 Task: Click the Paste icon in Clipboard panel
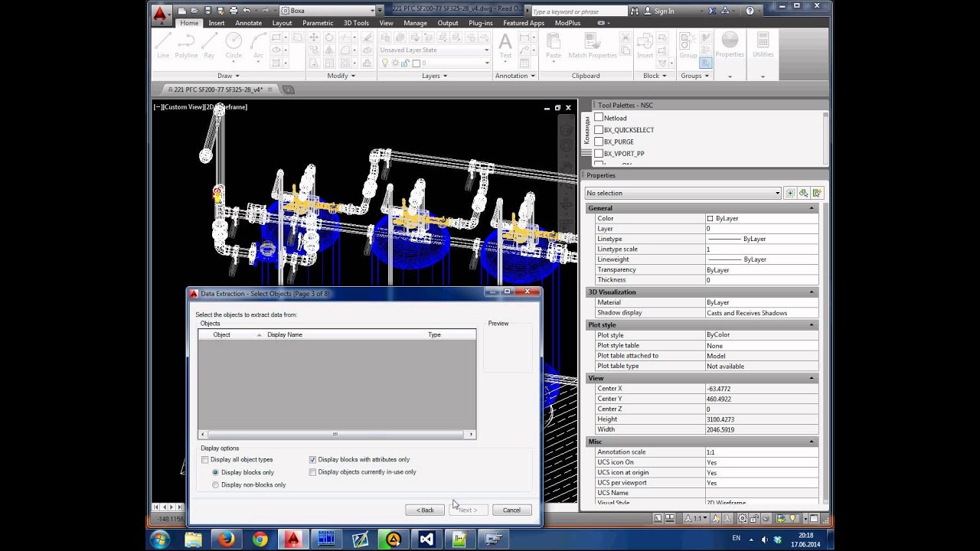tap(554, 46)
